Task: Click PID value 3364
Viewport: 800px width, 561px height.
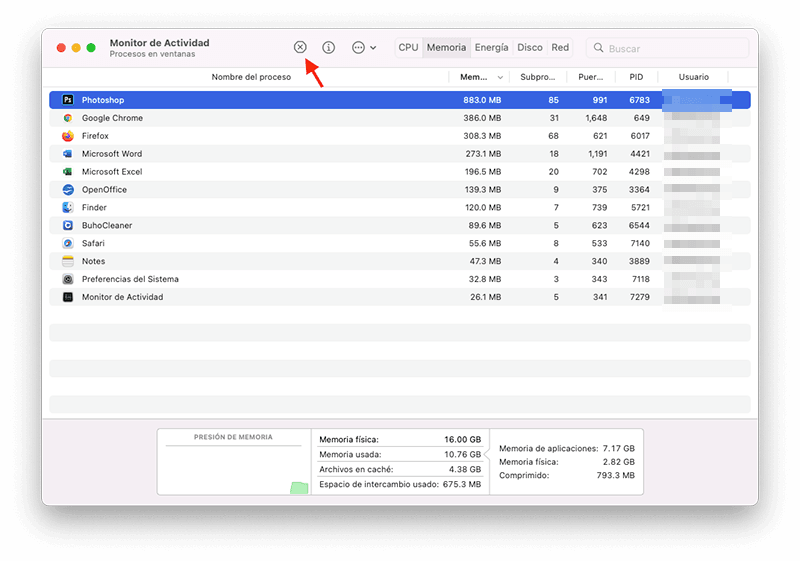Action: (x=639, y=190)
